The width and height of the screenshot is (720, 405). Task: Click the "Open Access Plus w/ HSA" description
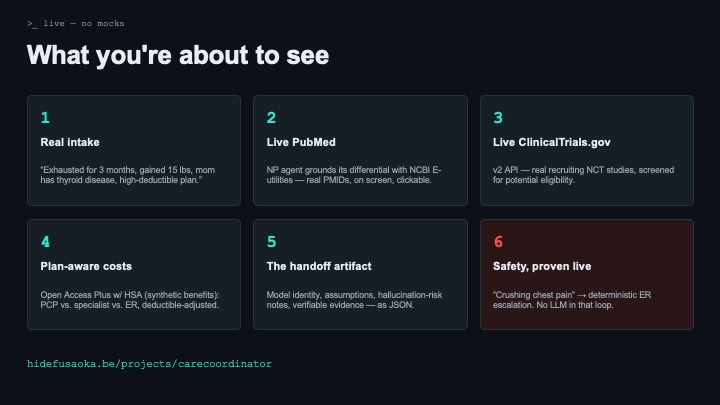click(x=129, y=300)
